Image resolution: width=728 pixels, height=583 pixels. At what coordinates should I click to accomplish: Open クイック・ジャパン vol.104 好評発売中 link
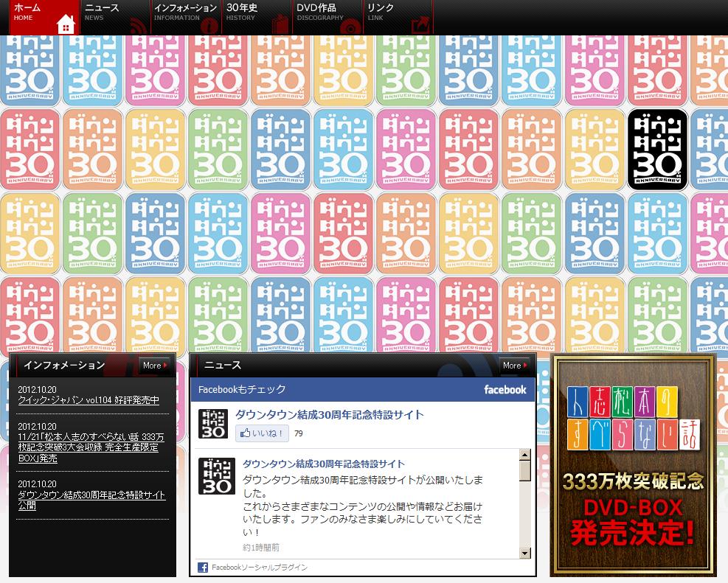pos(89,400)
